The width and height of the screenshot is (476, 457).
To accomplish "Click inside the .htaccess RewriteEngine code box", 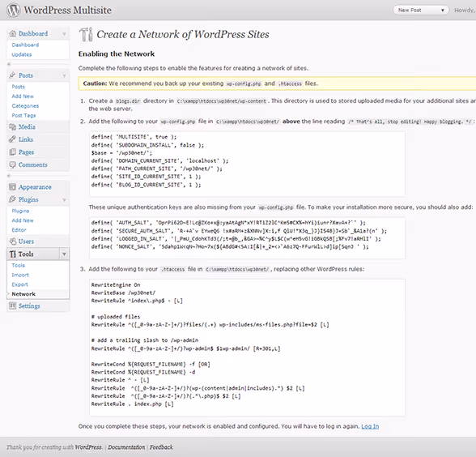I will click(247, 348).
